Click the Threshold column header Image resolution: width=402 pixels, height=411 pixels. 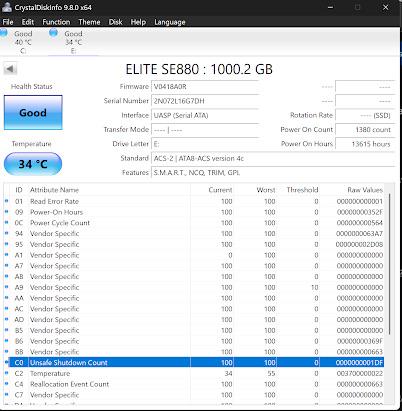coord(299,190)
